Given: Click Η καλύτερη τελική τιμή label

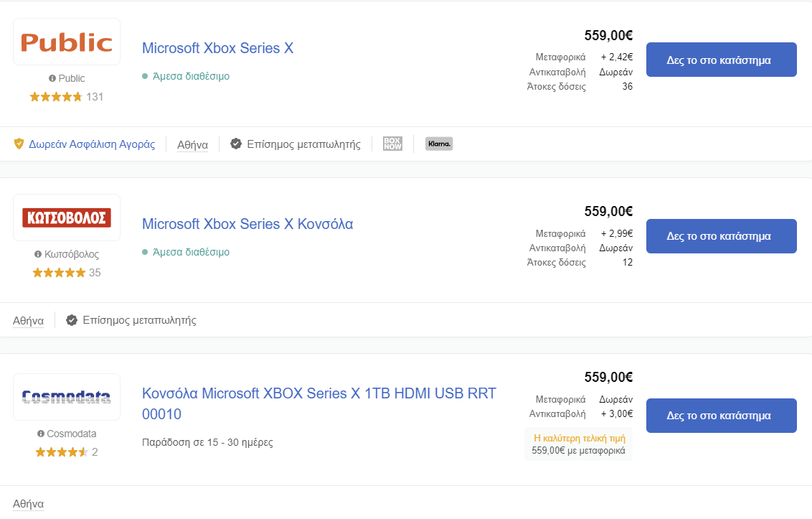Looking at the screenshot, I should [x=580, y=438].
